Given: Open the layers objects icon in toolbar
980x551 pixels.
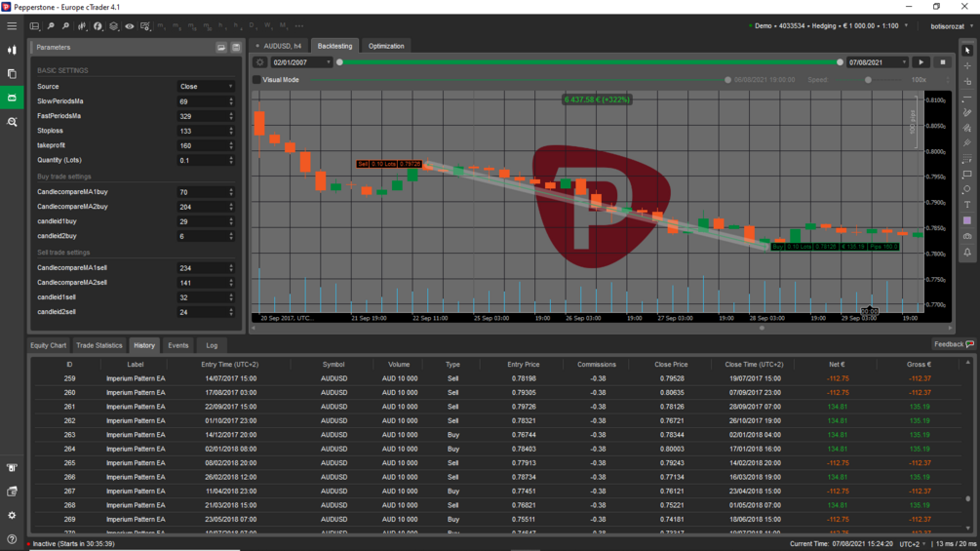Looking at the screenshot, I should point(114,26).
